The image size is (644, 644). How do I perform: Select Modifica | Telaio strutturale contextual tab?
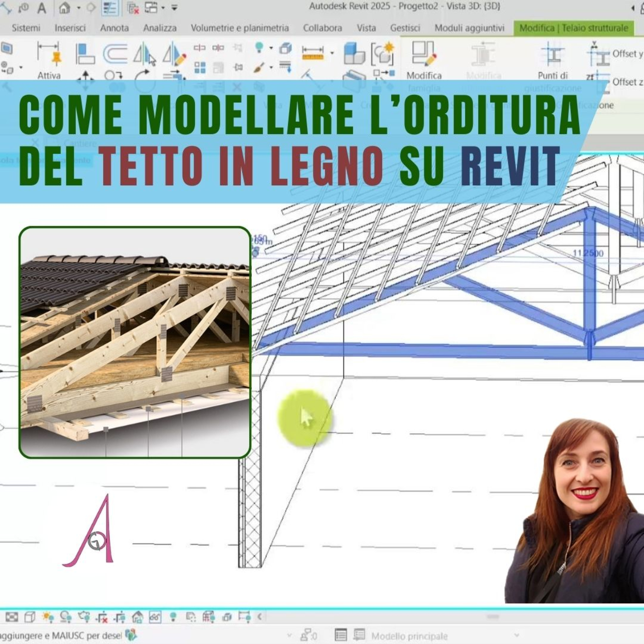574,28
